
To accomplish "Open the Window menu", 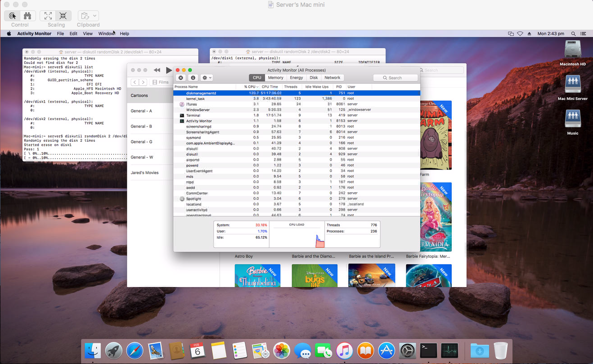I will pos(107,34).
